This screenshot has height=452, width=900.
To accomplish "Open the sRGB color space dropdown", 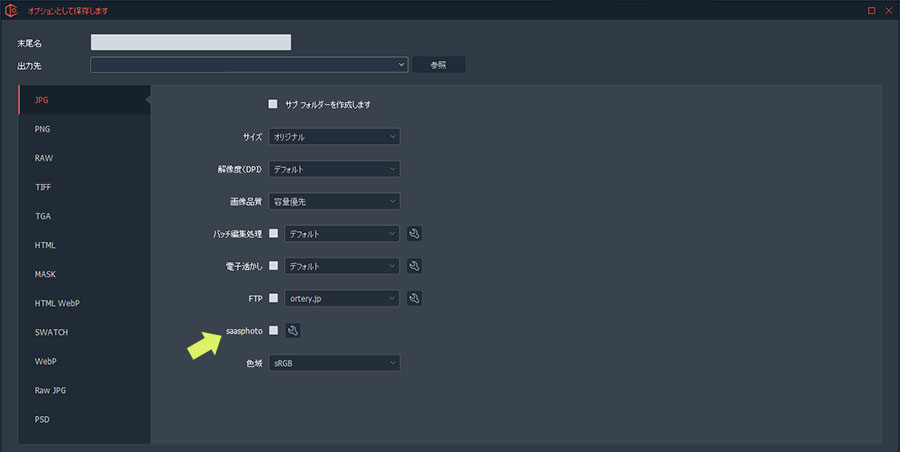I will 334,363.
